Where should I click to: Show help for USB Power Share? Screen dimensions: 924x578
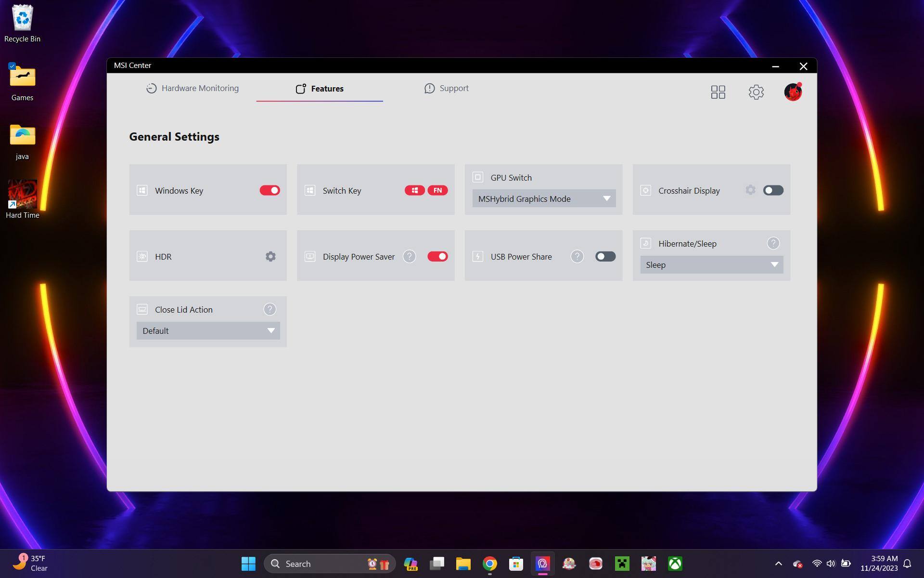pos(577,257)
